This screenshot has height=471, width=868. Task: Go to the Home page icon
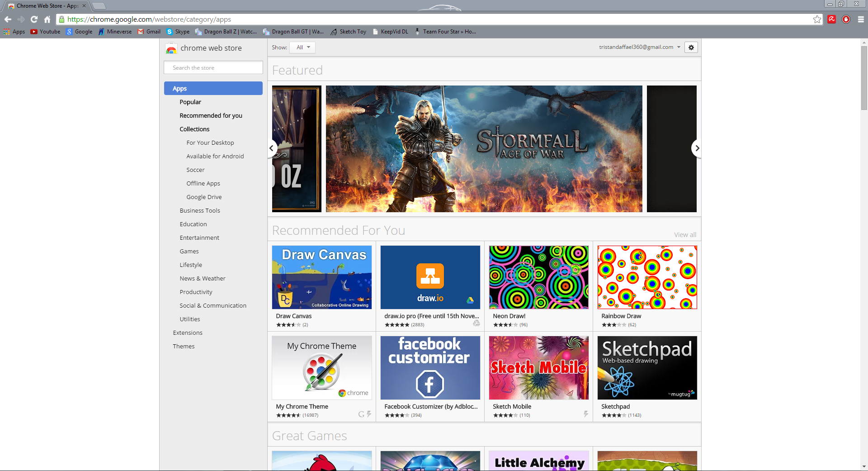(47, 19)
